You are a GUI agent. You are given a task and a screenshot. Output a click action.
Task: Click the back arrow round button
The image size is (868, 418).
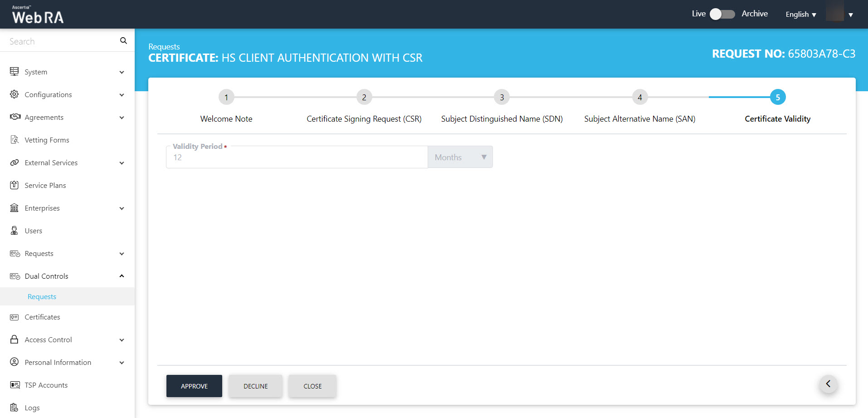(828, 384)
